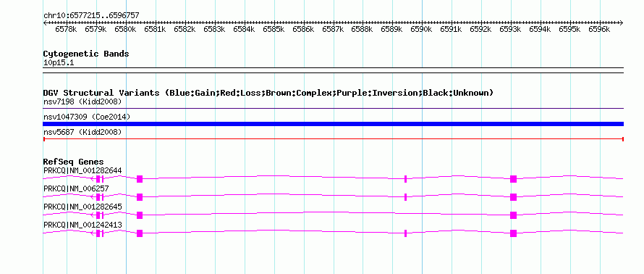Click the NM_006257 exon near 6580.5k
The image size is (644, 274).
(140, 197)
